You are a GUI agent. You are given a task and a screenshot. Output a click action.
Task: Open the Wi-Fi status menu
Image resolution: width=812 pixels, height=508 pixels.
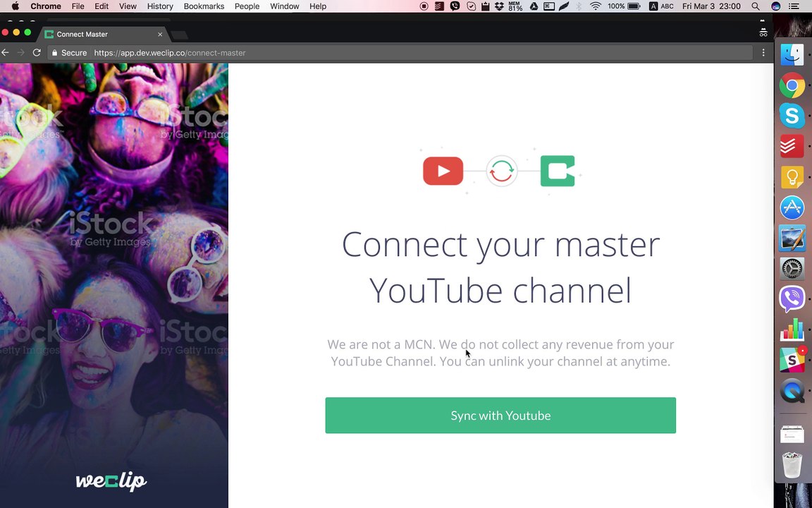pyautogui.click(x=596, y=6)
